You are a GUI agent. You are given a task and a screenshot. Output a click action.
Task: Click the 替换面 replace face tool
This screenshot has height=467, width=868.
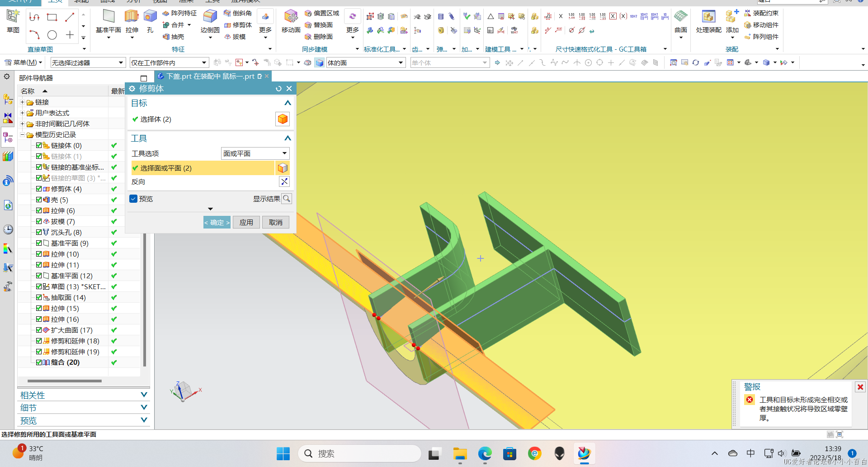[319, 25]
